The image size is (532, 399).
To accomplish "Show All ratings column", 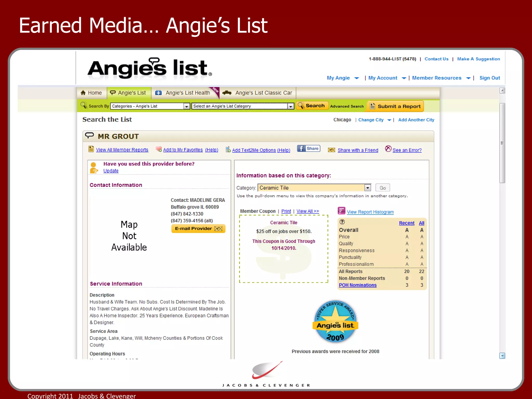I will pyautogui.click(x=421, y=223).
